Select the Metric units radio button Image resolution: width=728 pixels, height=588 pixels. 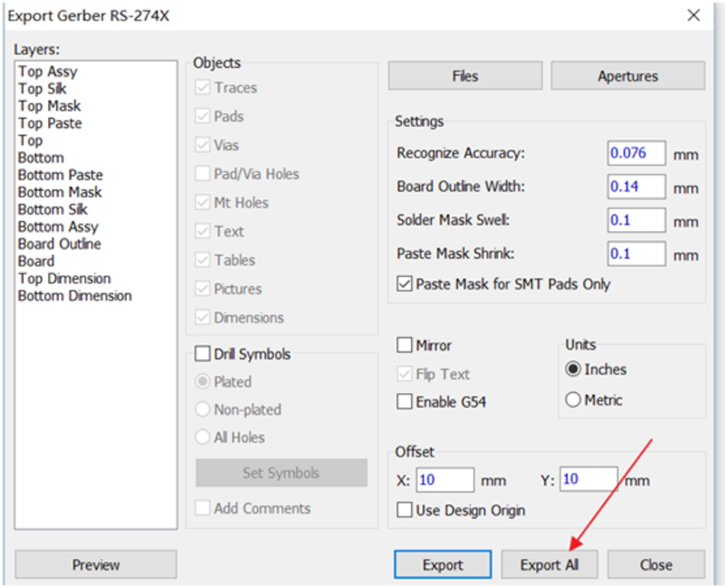coord(573,400)
